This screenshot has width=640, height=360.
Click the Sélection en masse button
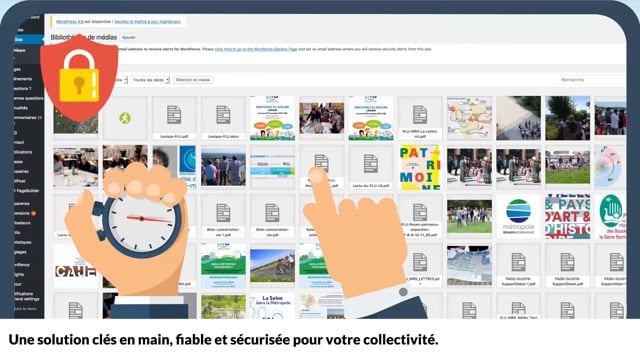click(x=193, y=80)
